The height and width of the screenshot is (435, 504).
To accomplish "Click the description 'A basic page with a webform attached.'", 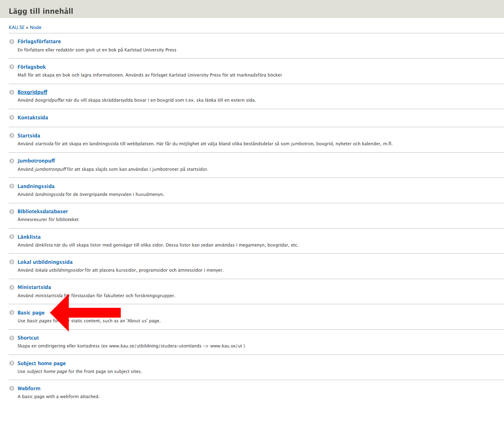I will [58, 397].
